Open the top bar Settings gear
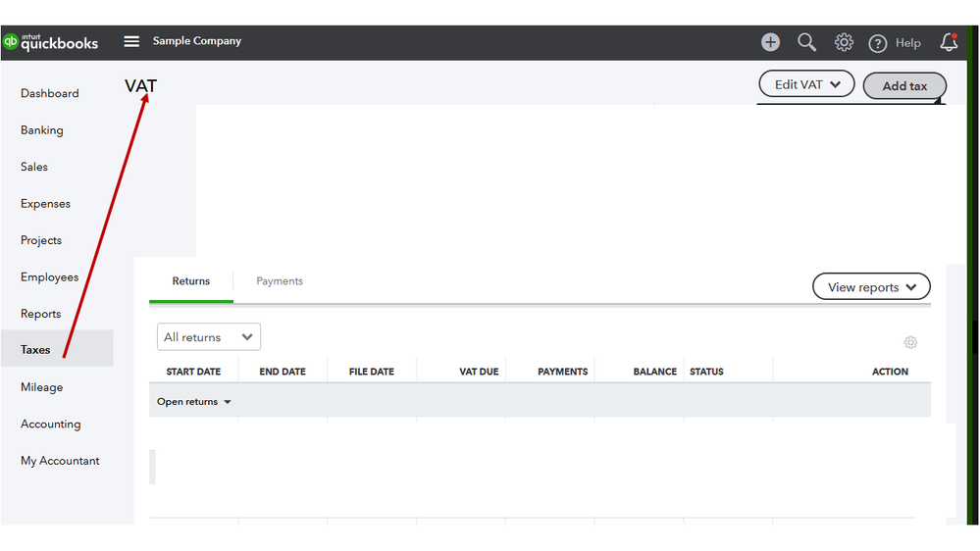The width and height of the screenshot is (980, 551). [844, 42]
